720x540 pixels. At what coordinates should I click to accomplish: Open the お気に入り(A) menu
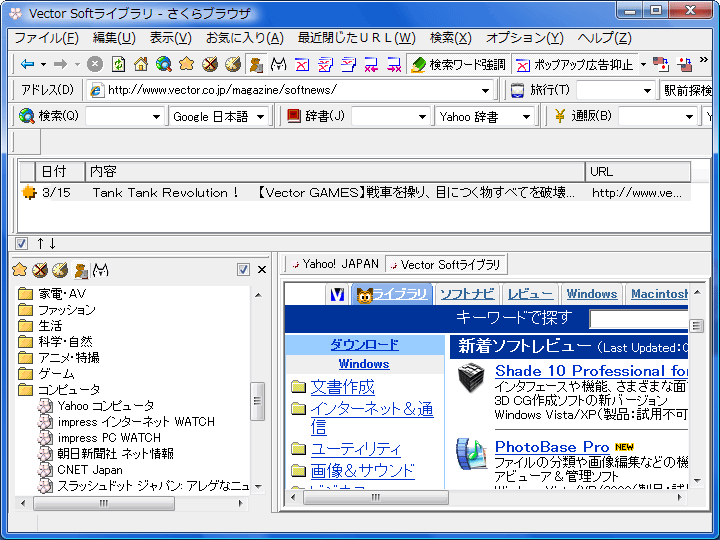244,38
